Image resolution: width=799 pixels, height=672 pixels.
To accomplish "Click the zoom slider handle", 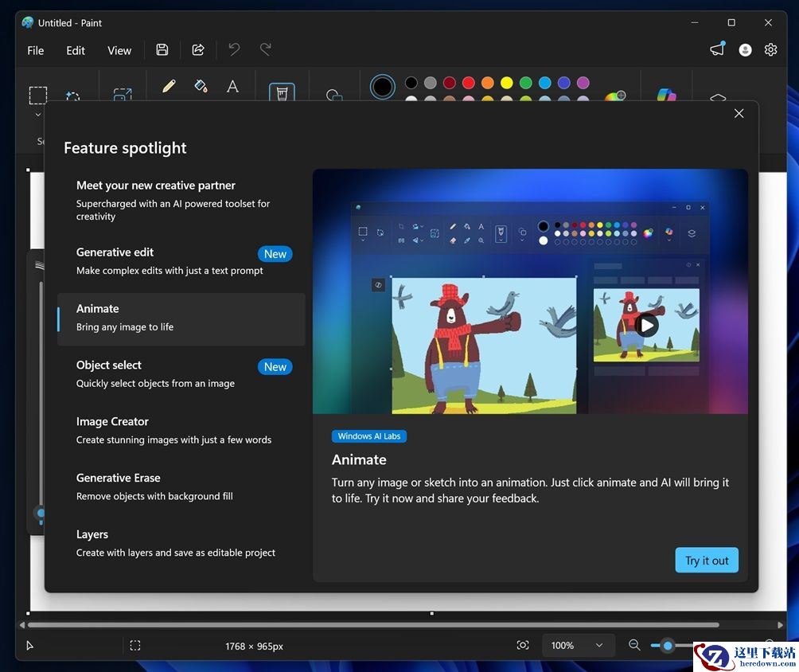I will (x=668, y=646).
